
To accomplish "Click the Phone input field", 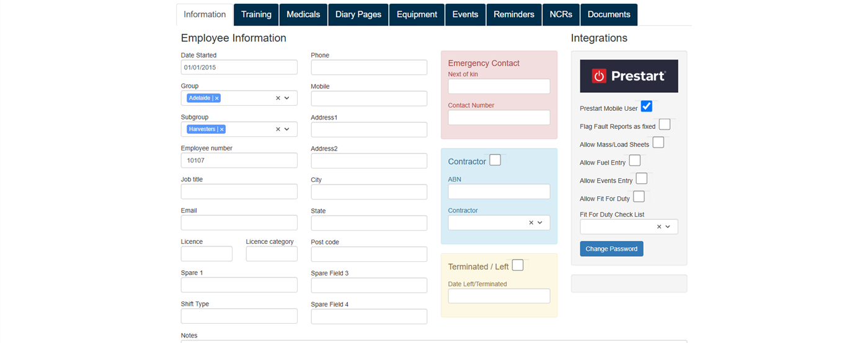I will 369,67.
